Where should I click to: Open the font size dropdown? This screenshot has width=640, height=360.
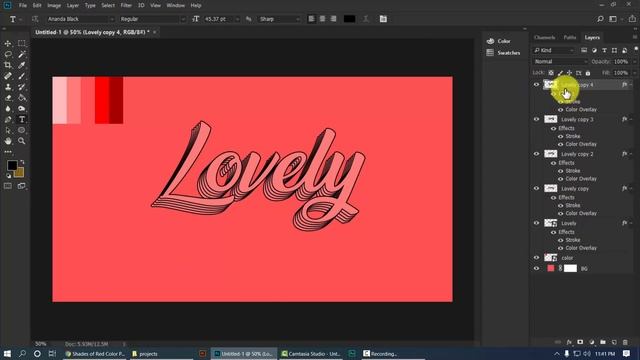click(237, 19)
